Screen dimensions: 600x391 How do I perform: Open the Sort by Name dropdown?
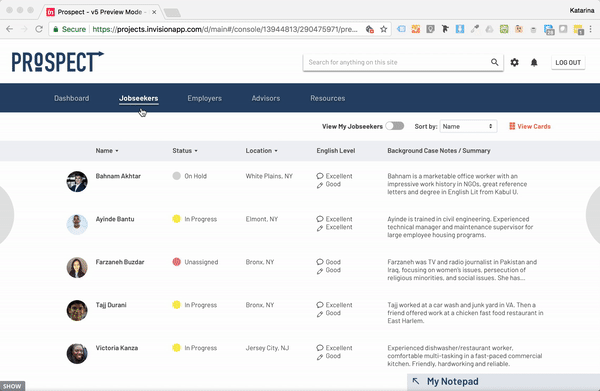[468, 126]
